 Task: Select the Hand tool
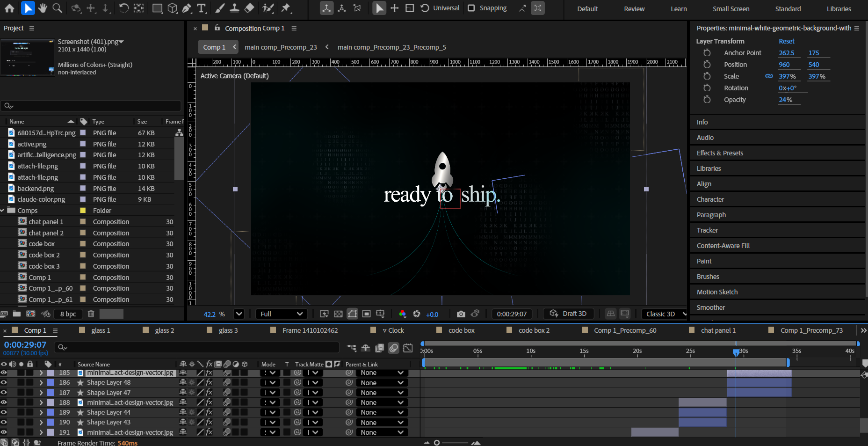point(43,8)
